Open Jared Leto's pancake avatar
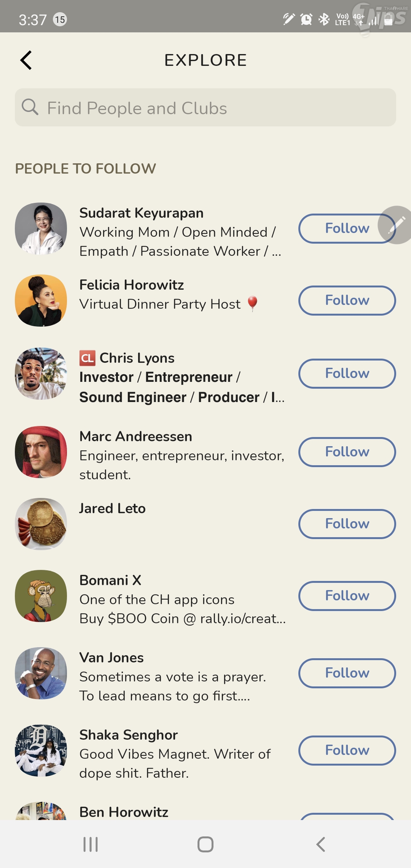This screenshot has height=868, width=411. tap(41, 524)
